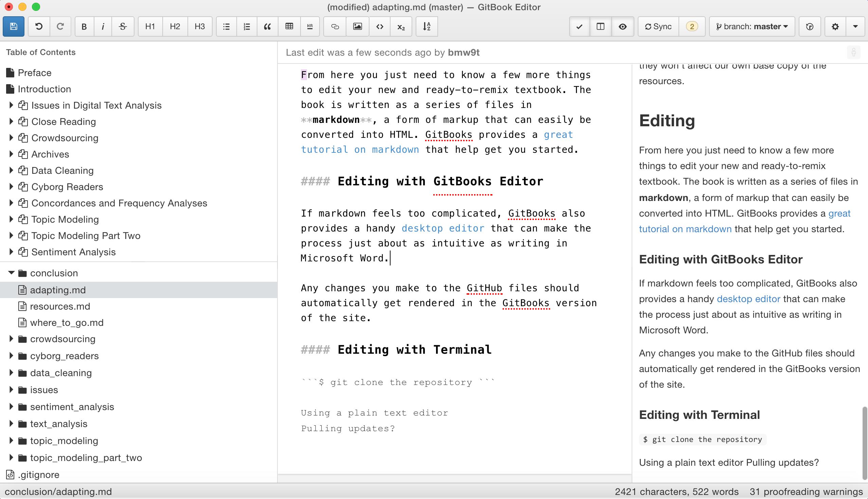
Task: Open resources.md file in tree
Action: click(x=60, y=307)
